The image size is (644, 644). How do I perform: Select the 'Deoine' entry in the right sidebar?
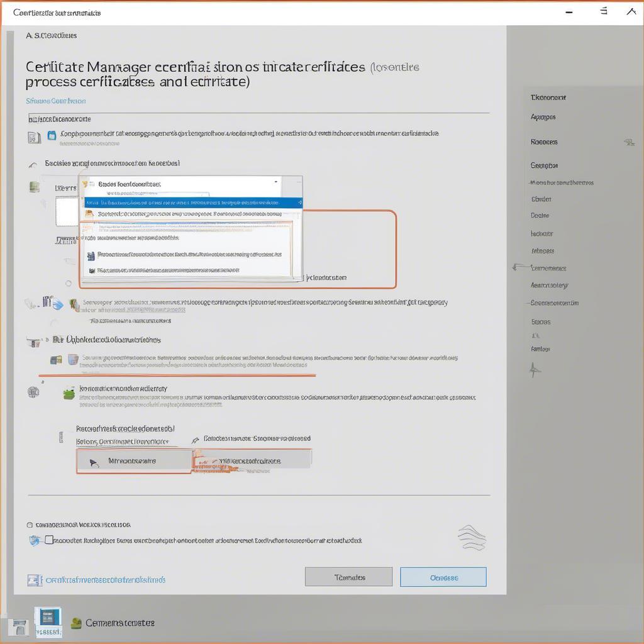(x=540, y=216)
